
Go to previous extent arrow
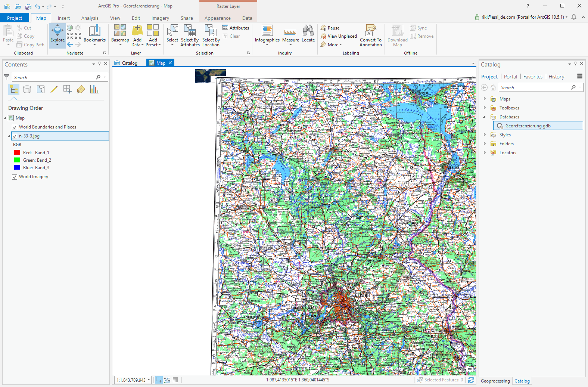70,44
